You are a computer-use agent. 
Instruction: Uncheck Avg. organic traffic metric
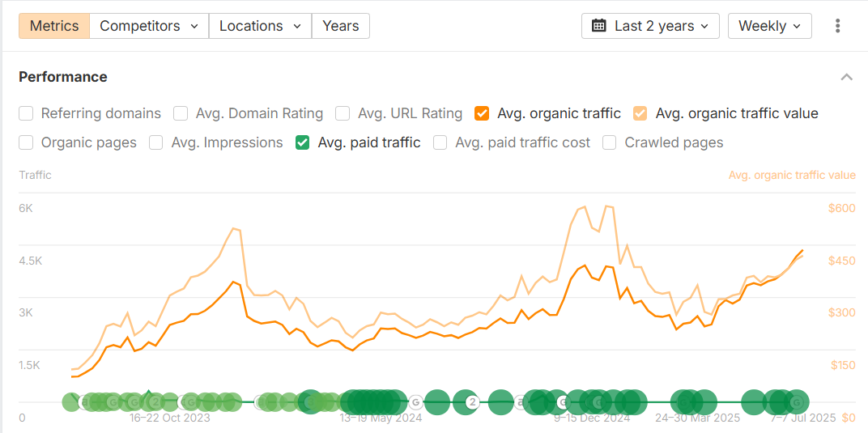tap(483, 113)
